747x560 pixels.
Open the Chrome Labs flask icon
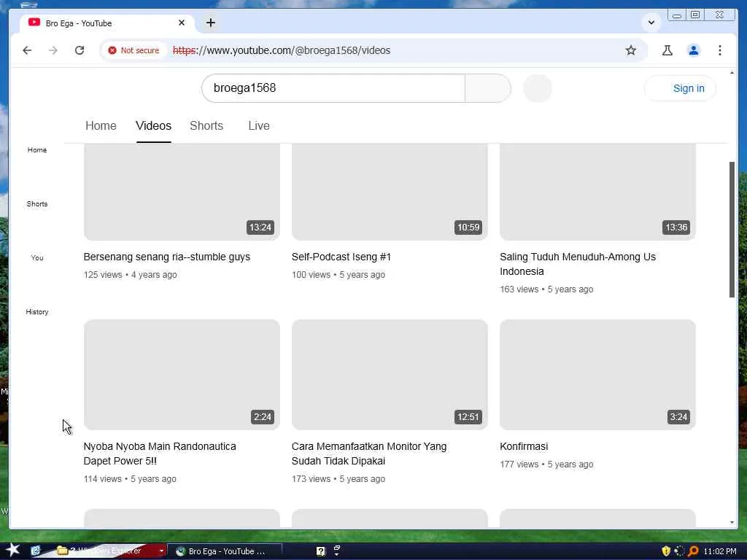667,50
